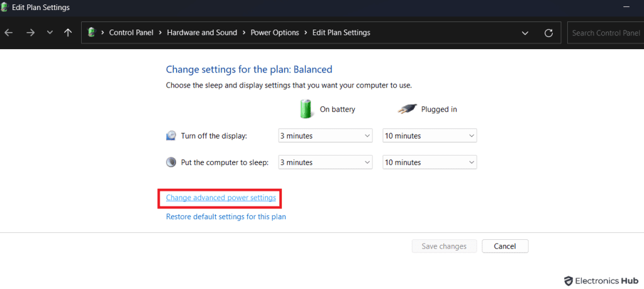Click the battery icon in the address bar
Screen dimensions: 644x289
pos(92,33)
